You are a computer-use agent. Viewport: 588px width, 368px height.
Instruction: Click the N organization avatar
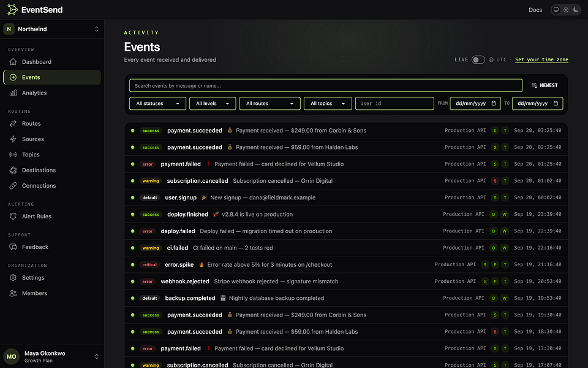tap(9, 29)
